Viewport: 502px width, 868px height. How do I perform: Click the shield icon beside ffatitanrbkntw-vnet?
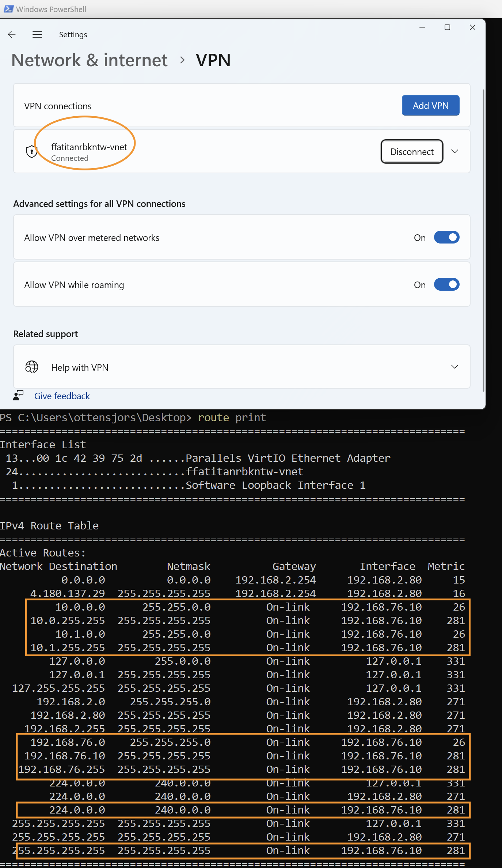click(x=32, y=151)
